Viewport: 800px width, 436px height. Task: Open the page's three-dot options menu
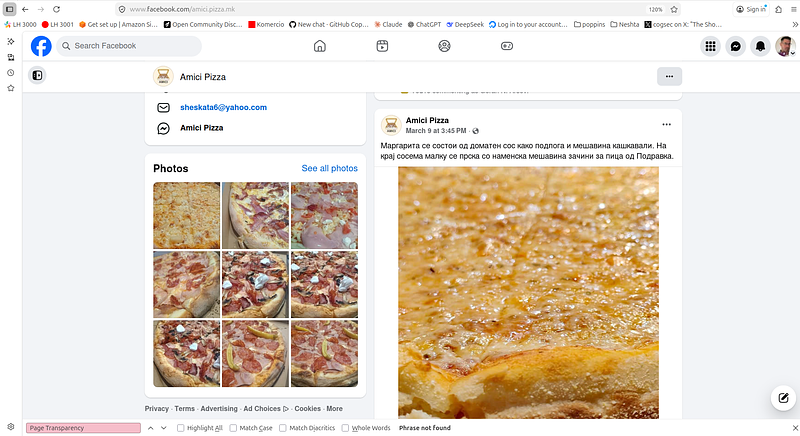click(669, 76)
